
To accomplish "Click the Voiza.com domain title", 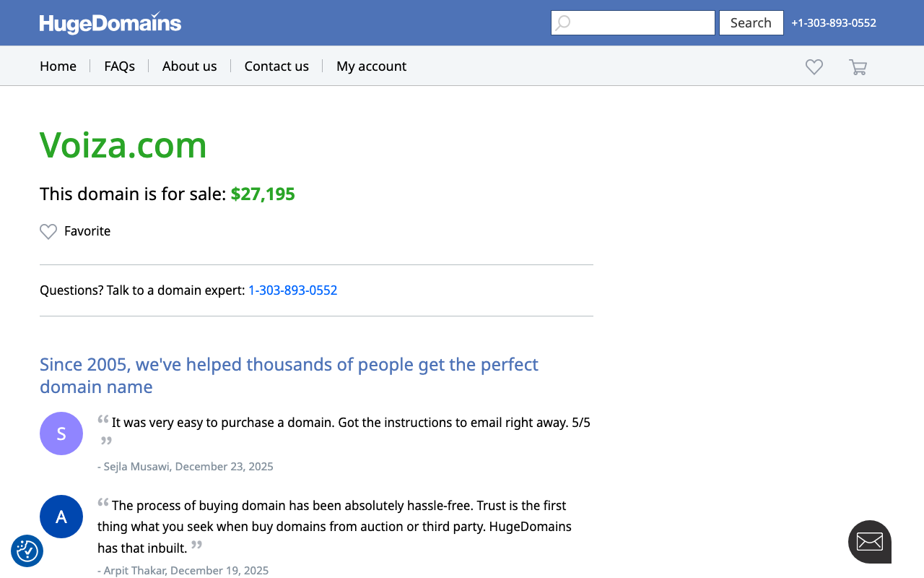I will [x=123, y=144].
